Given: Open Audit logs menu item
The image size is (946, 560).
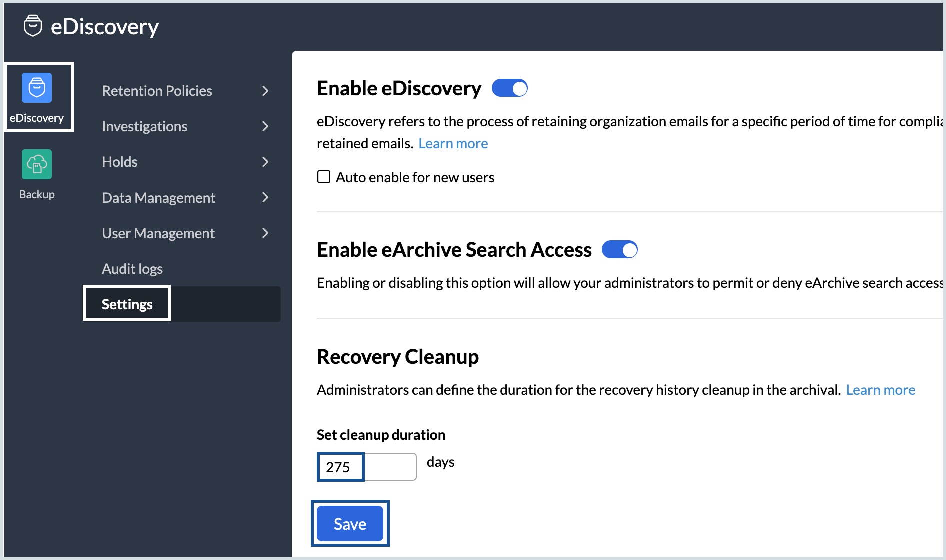Looking at the screenshot, I should 132,269.
